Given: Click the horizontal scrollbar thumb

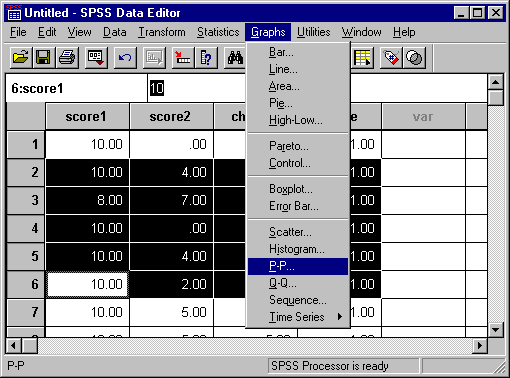Looking at the screenshot, I should tap(30, 345).
